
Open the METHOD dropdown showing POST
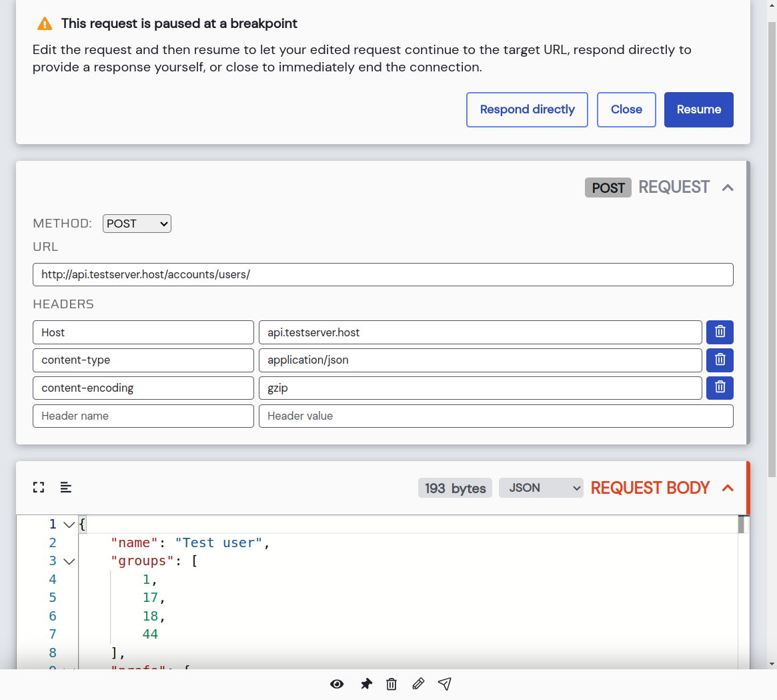(x=137, y=224)
